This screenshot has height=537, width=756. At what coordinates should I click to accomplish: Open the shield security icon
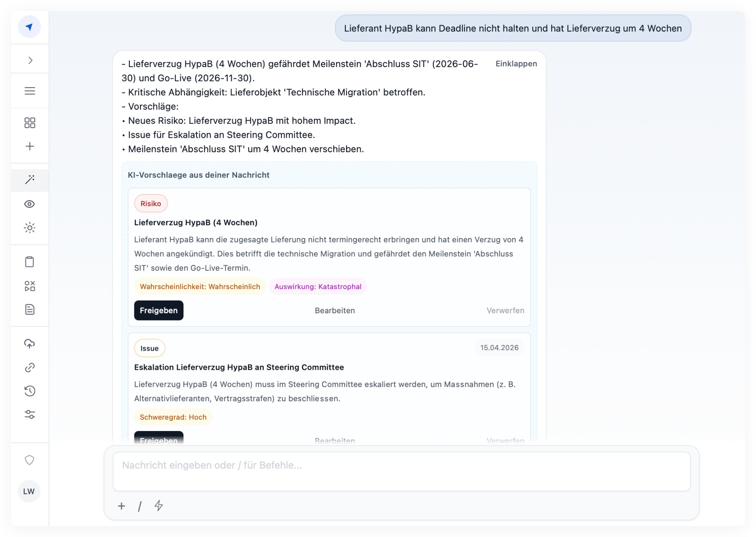pos(30,460)
